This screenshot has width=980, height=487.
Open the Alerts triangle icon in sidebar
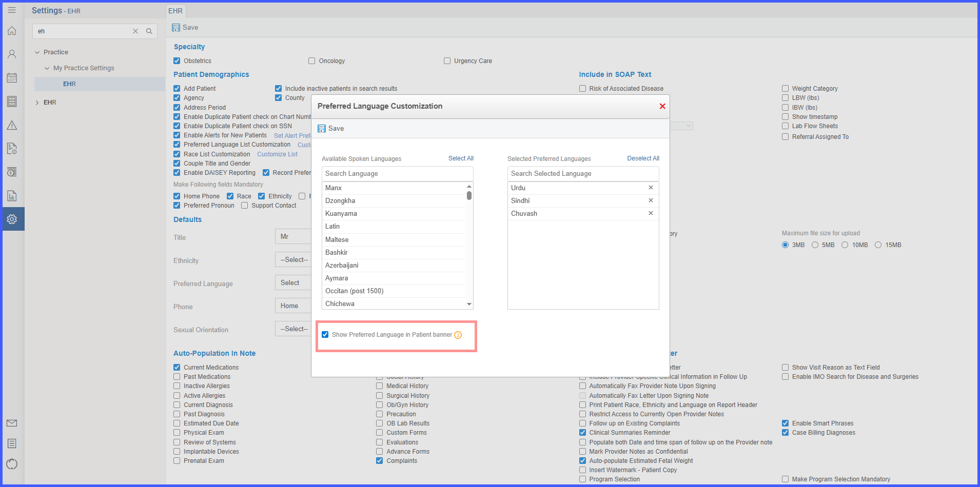[x=12, y=125]
